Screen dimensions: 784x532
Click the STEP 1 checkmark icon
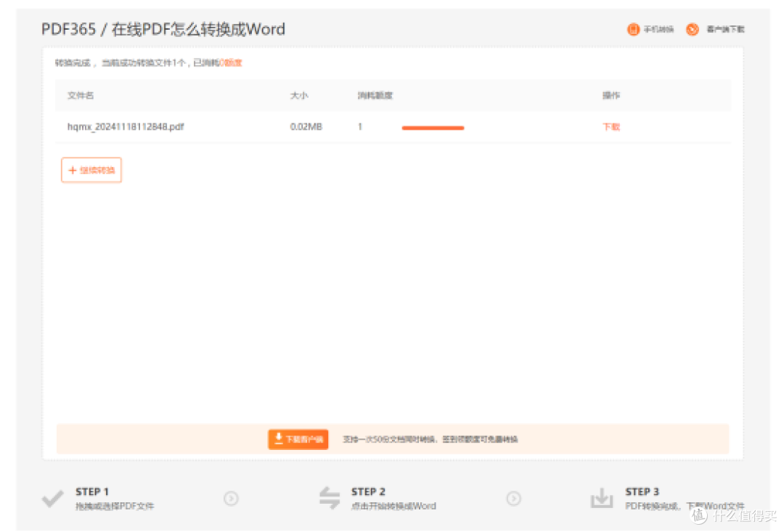click(x=52, y=499)
